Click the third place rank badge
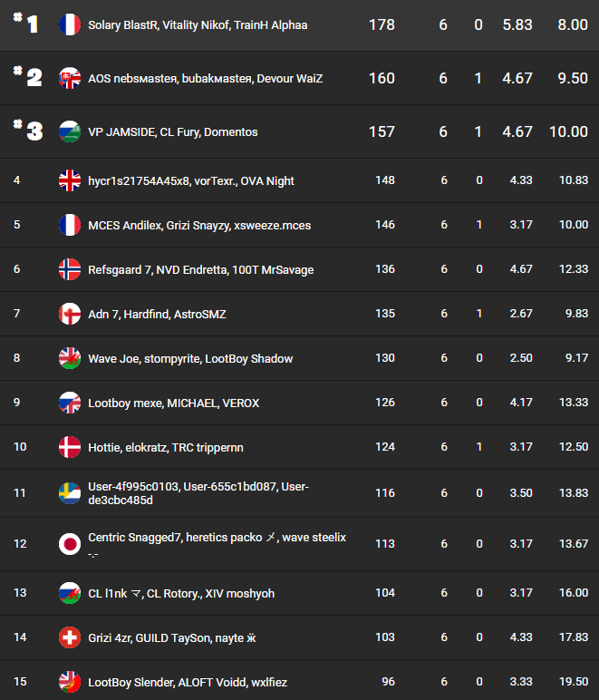The height and width of the screenshot is (700, 599). [x=29, y=131]
